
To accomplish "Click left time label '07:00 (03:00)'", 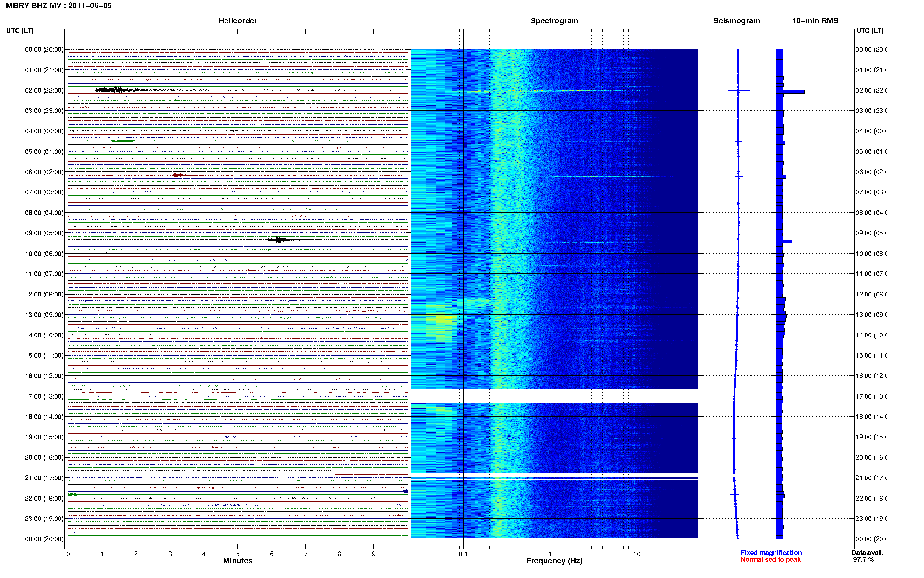I will click(44, 192).
